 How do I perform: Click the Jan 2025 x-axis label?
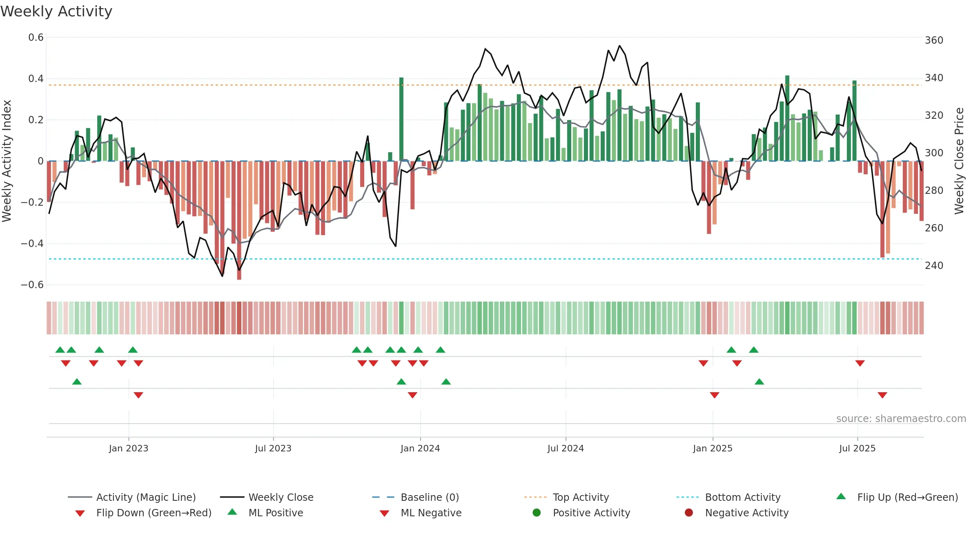(713, 448)
